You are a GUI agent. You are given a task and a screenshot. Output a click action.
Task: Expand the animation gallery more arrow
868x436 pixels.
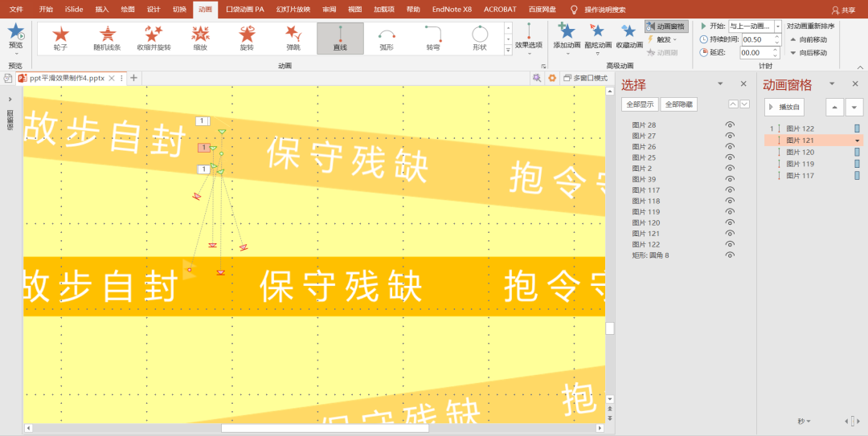pyautogui.click(x=508, y=50)
